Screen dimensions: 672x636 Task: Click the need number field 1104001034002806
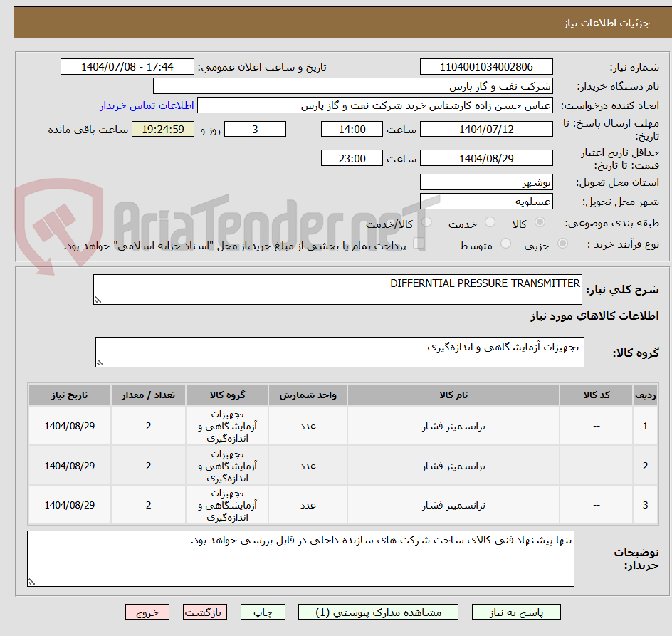pos(486,66)
